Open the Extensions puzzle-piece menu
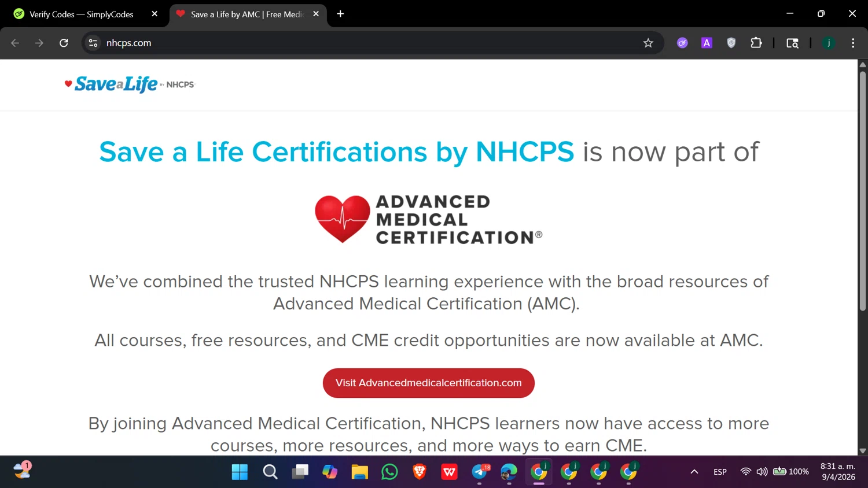Viewport: 868px width, 488px height. tap(756, 43)
